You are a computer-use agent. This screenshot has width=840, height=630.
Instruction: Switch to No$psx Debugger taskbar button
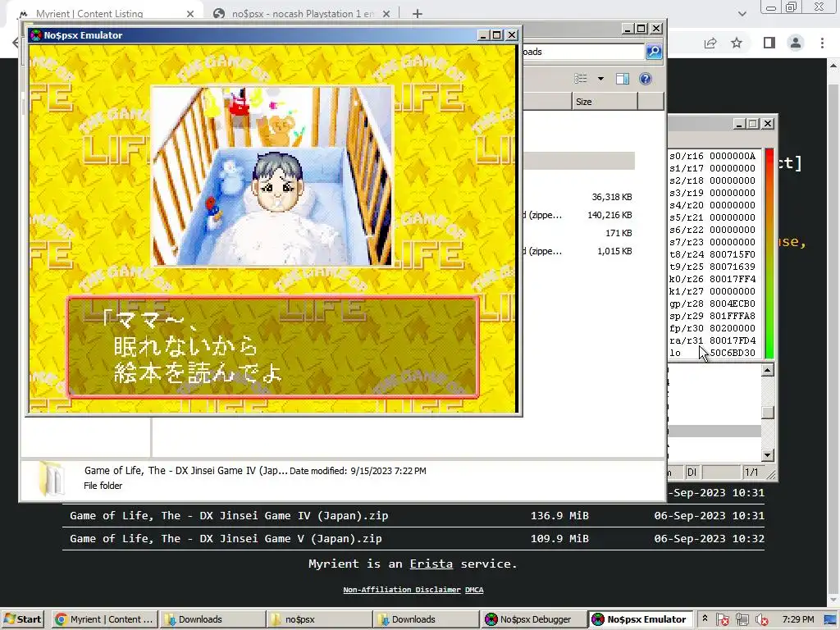coord(532,619)
